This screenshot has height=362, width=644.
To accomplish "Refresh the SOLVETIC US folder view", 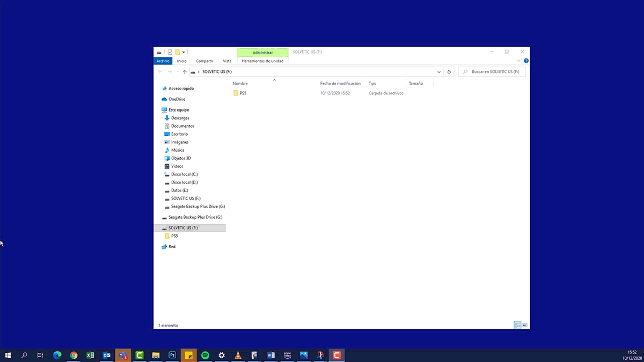I will (449, 71).
